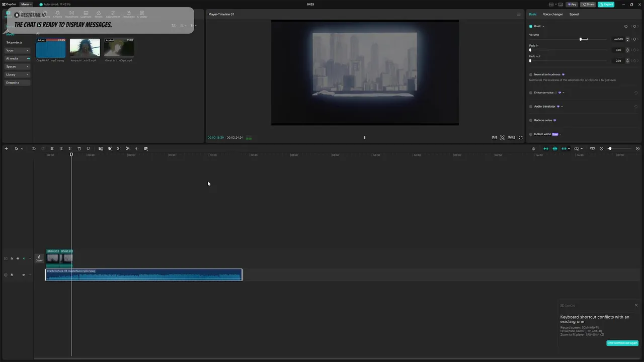This screenshot has width=644, height=362.
Task: Click the fullscreen icon in the player
Action: tap(521, 137)
